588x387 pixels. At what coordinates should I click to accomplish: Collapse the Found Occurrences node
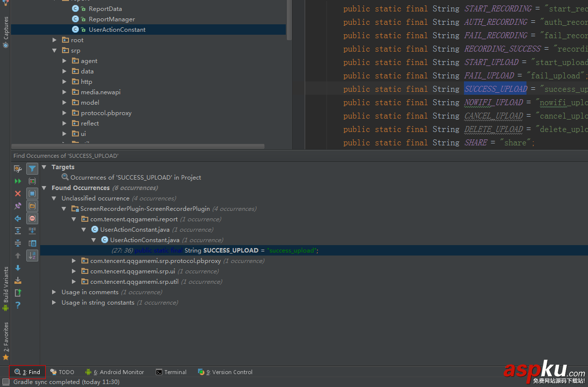pyautogui.click(x=44, y=188)
